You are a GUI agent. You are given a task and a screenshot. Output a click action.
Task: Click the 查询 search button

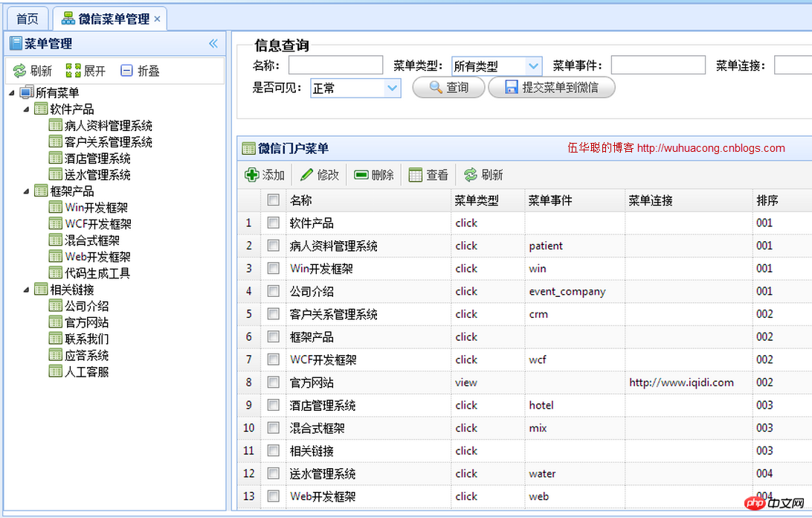tap(448, 87)
